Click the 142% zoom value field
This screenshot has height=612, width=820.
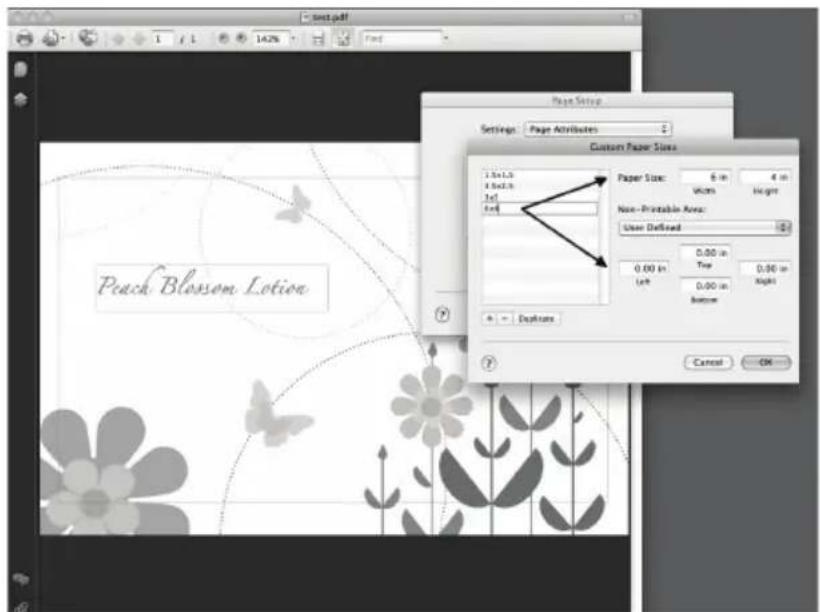pyautogui.click(x=270, y=39)
